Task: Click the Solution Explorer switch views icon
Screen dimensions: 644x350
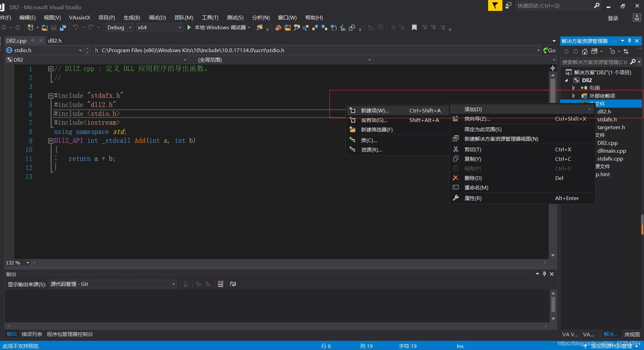Action: 594,51
